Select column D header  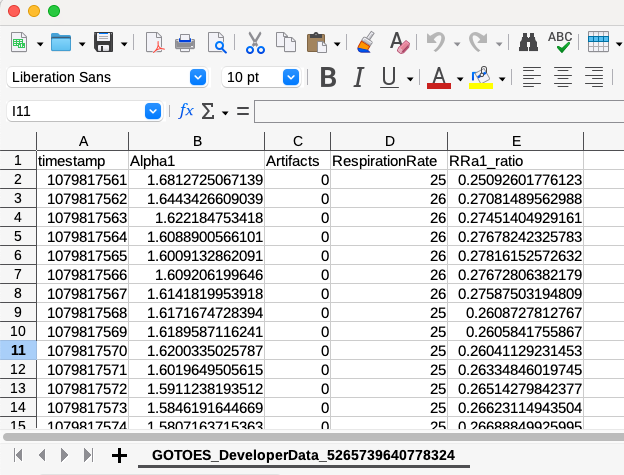pyautogui.click(x=390, y=141)
